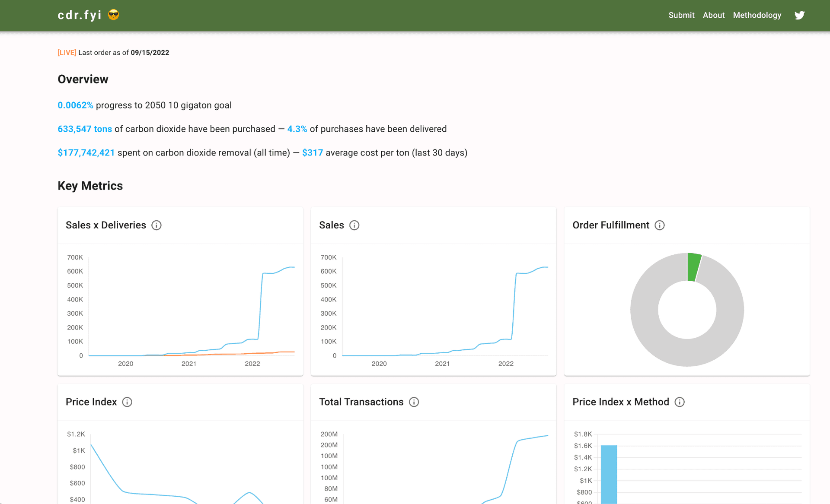Click the Order Fulfillment card title

(611, 225)
